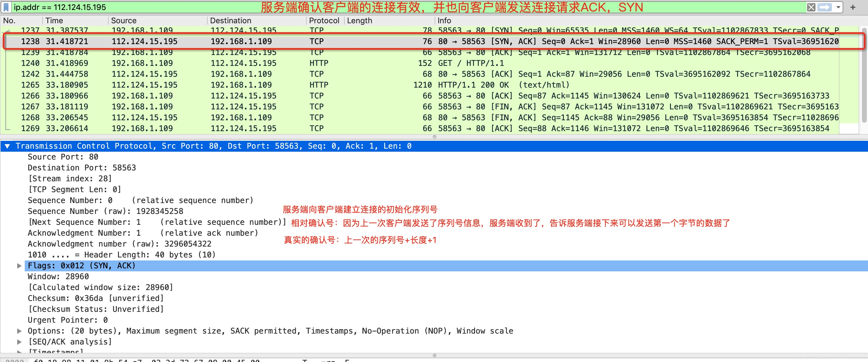Select the Destination Port: 58563 field
This screenshot has width=868, height=362.
point(81,168)
